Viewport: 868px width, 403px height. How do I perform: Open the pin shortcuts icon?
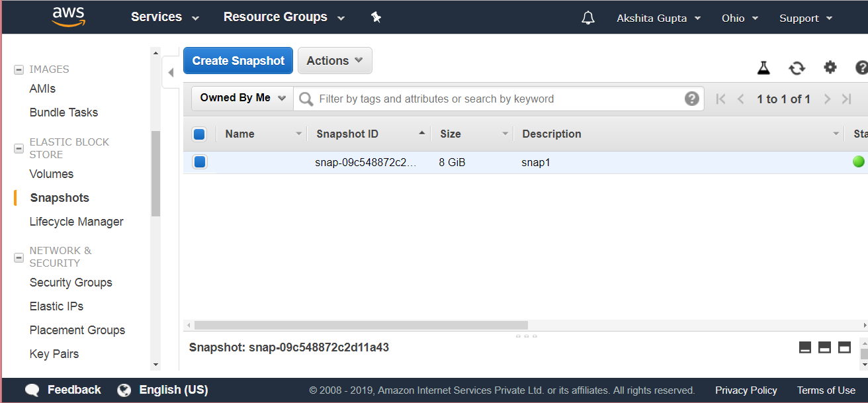click(x=376, y=17)
